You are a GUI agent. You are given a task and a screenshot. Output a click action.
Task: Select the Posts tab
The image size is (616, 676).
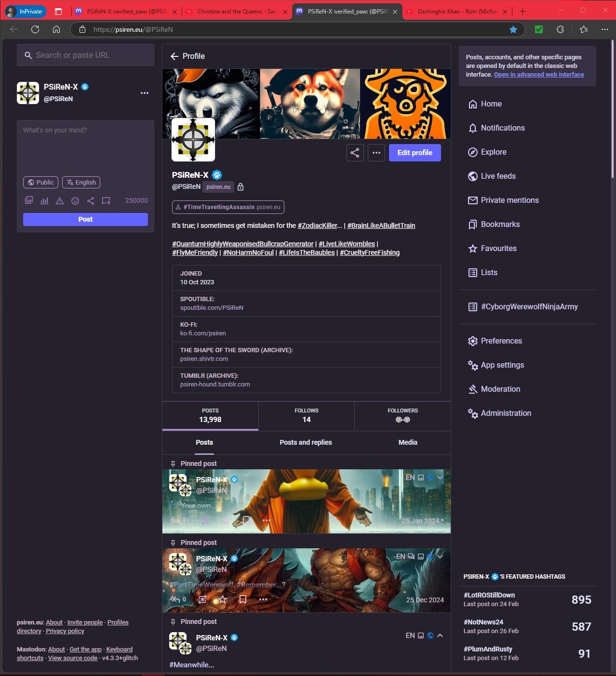click(x=204, y=442)
